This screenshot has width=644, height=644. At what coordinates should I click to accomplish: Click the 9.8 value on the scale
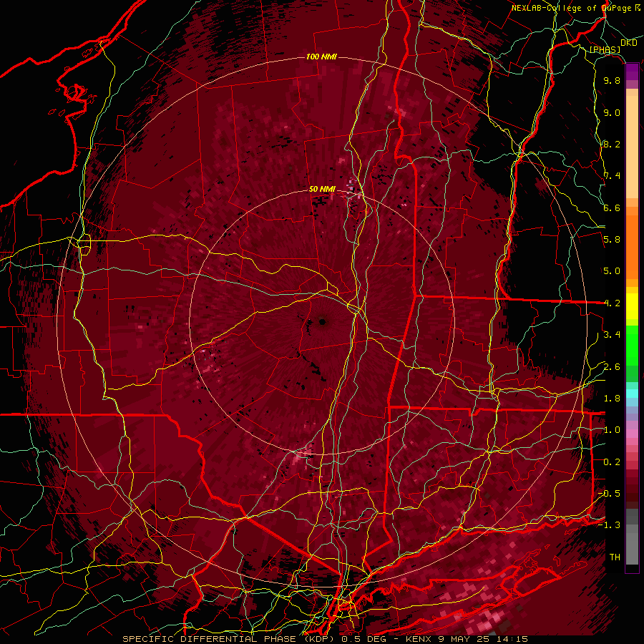[612, 81]
